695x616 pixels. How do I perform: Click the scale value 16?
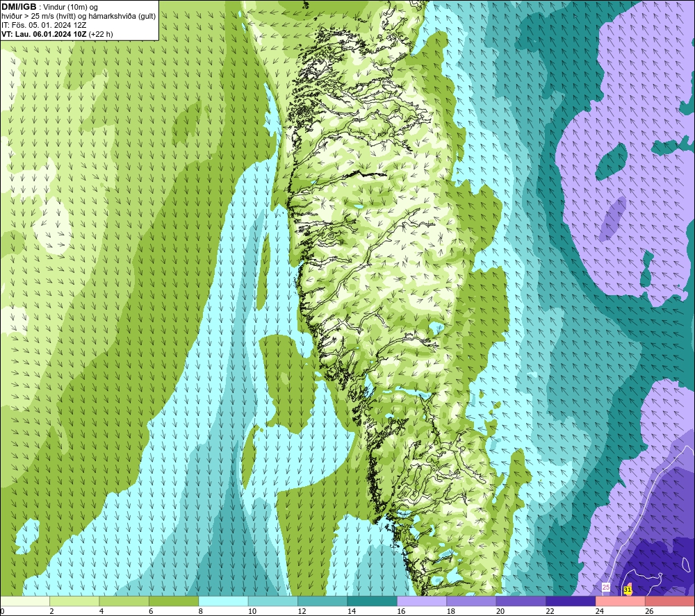click(401, 611)
